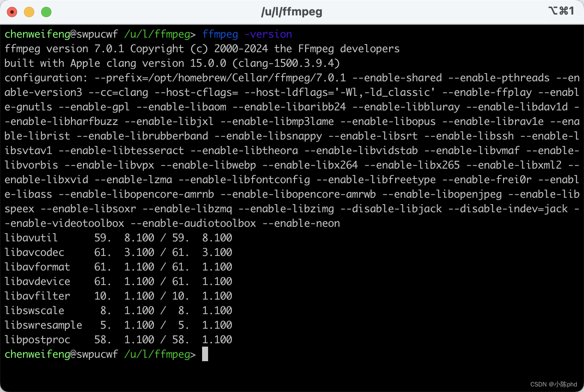Viewport: 584px width, 392px height.
Task: Minimize the terminal with yellow button
Action: click(29, 12)
